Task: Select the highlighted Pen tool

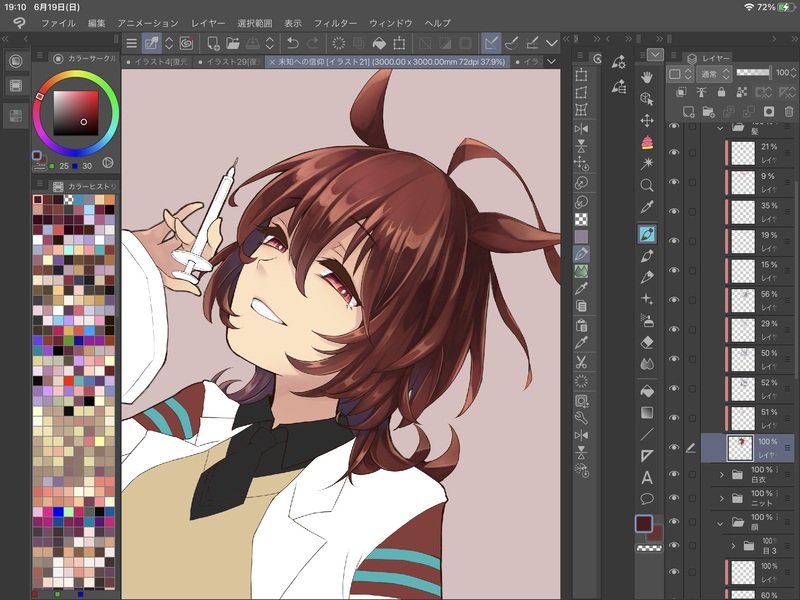Action: [x=647, y=234]
